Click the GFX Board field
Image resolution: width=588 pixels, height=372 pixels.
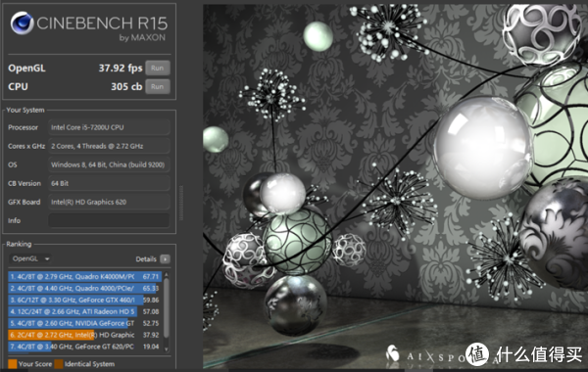[109, 202]
